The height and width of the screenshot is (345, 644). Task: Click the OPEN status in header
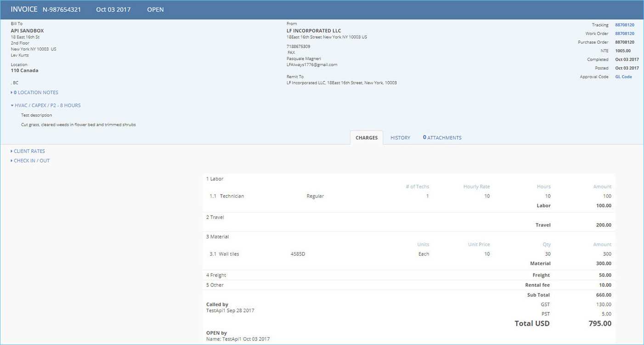155,10
